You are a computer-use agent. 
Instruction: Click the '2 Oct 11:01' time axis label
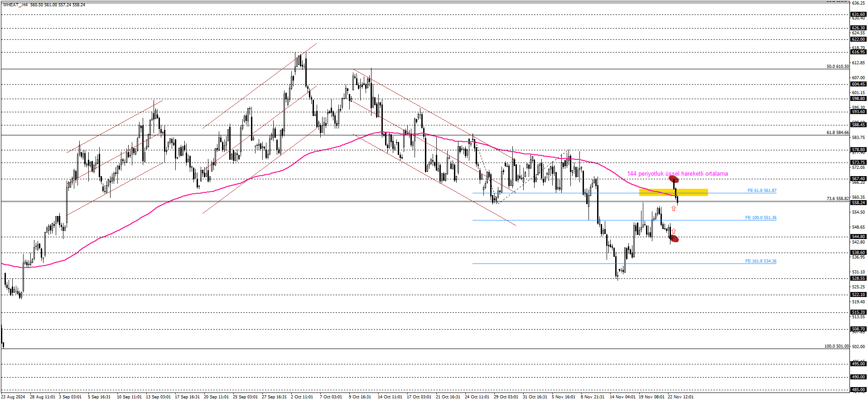(302, 397)
